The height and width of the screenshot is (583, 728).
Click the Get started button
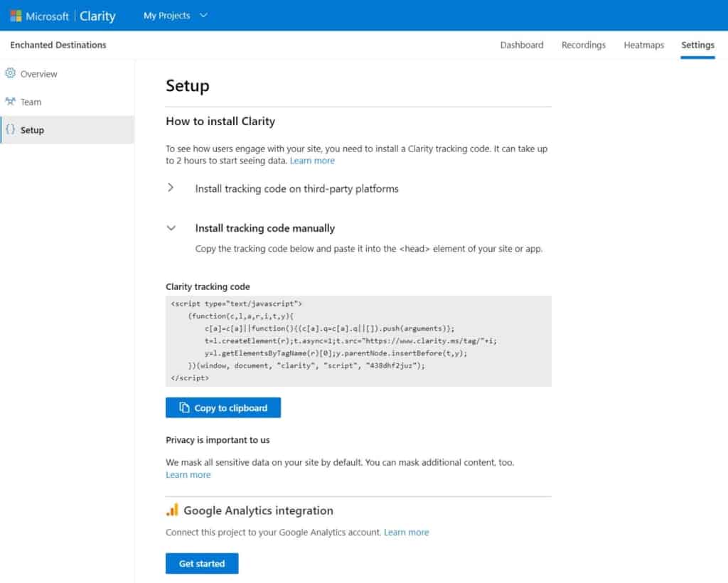(x=202, y=563)
